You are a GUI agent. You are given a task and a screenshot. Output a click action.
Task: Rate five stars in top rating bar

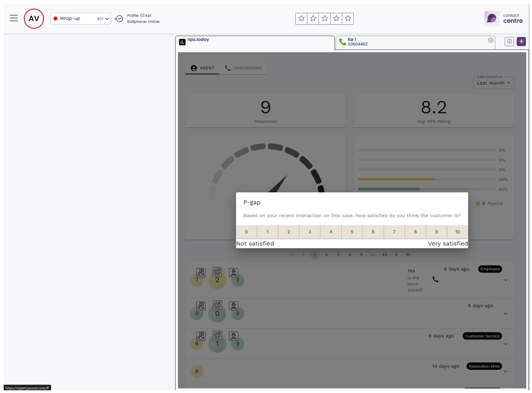(x=348, y=19)
